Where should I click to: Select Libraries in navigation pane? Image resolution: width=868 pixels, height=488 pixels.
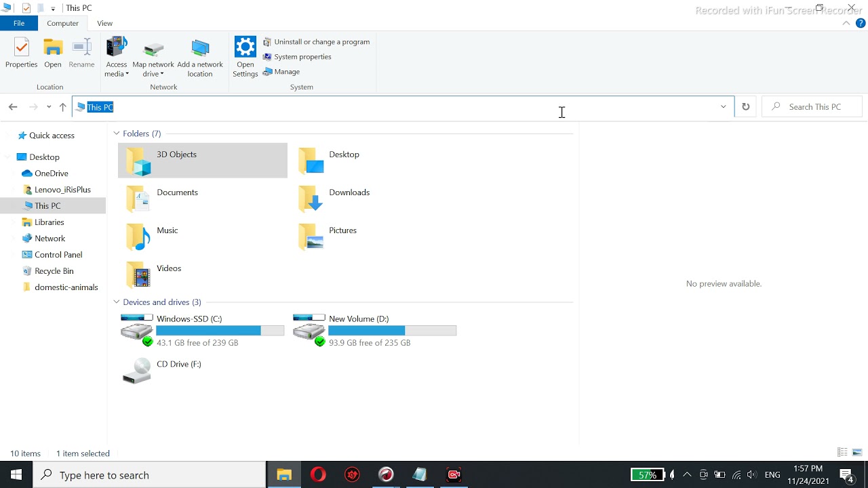(49, 222)
